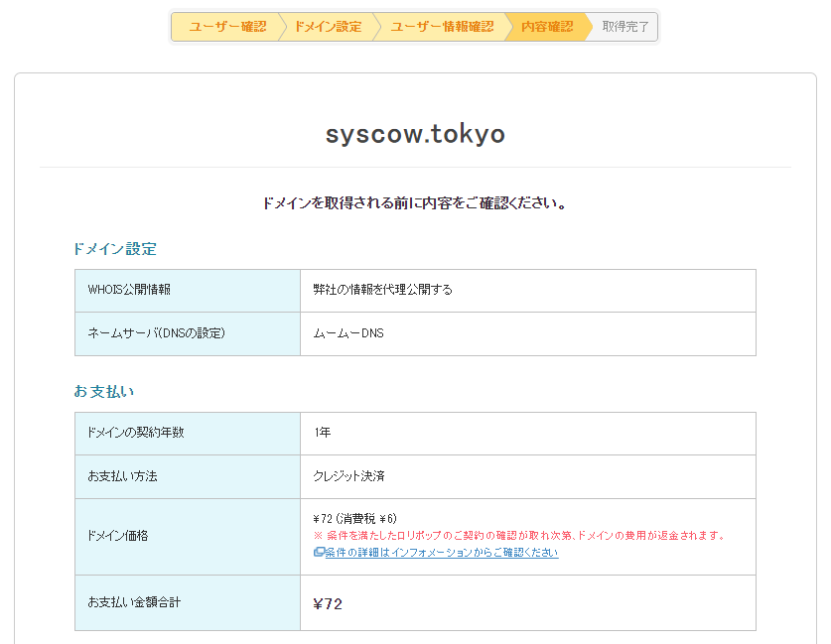Click the ユーザー確認 step in progress bar
The image size is (831, 644).
(227, 27)
